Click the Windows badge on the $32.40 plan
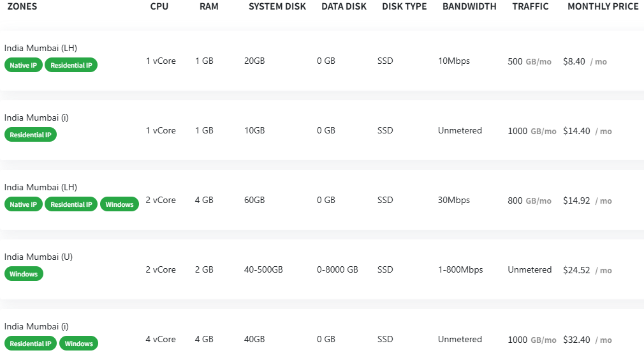This screenshot has width=644, height=362. (79, 343)
